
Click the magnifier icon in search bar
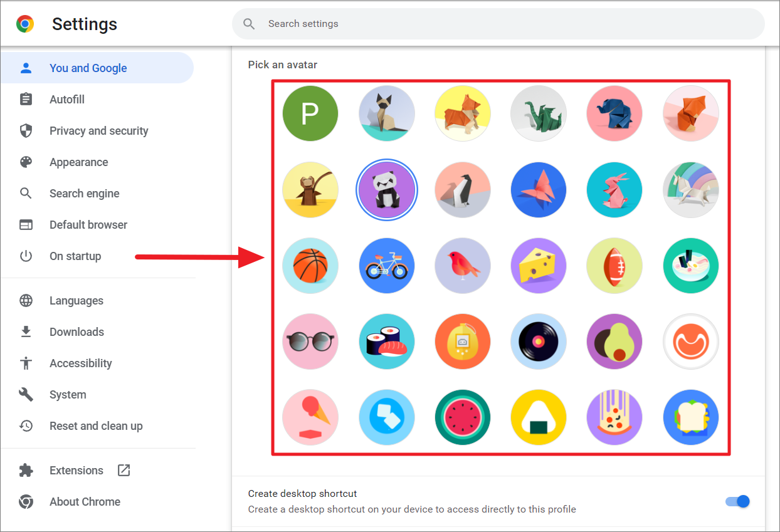click(249, 24)
